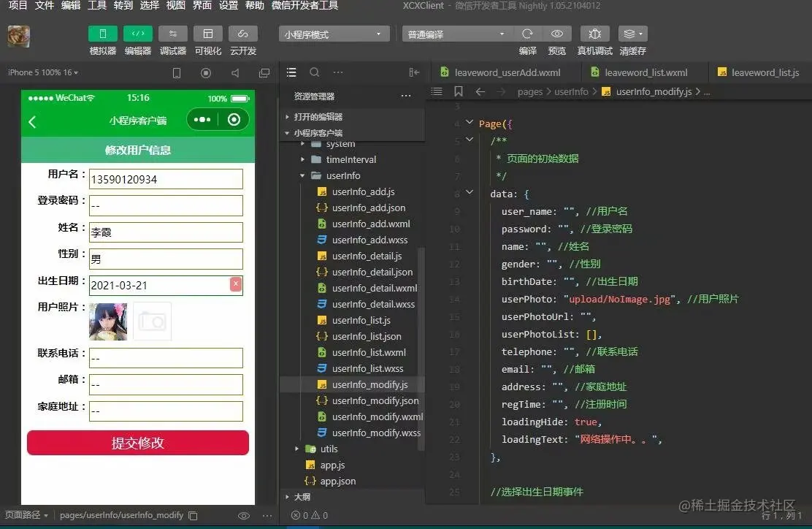The width and height of the screenshot is (812, 529).
Task: Click the pages breadcrumb in editor
Action: (x=529, y=92)
